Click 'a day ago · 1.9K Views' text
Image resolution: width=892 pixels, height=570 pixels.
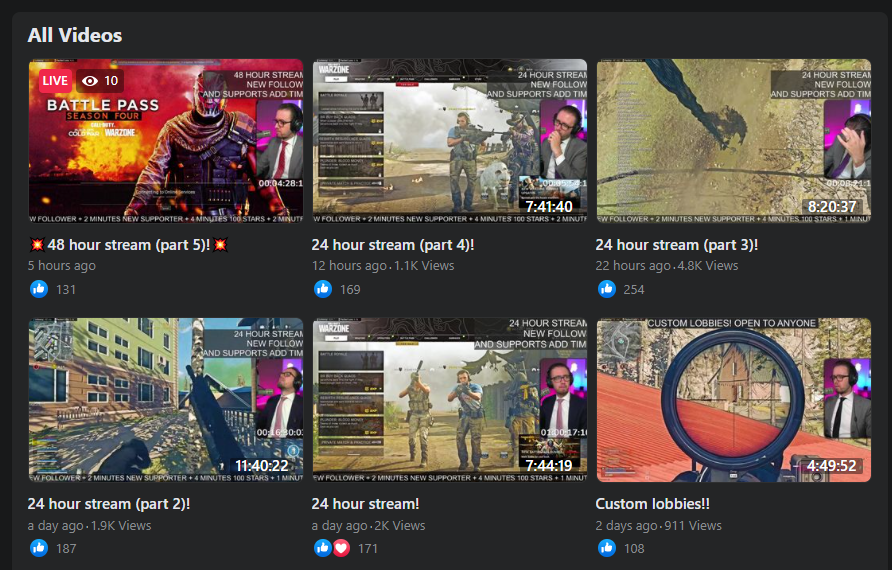tap(89, 526)
